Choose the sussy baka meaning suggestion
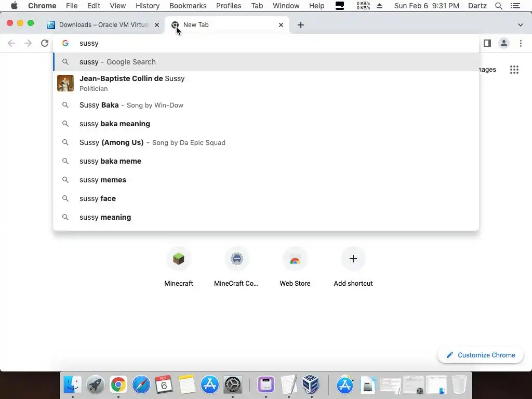 (266, 124)
